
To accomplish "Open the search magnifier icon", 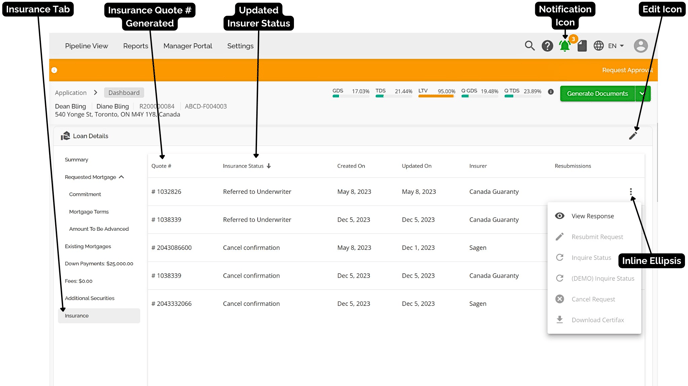I will tap(530, 46).
